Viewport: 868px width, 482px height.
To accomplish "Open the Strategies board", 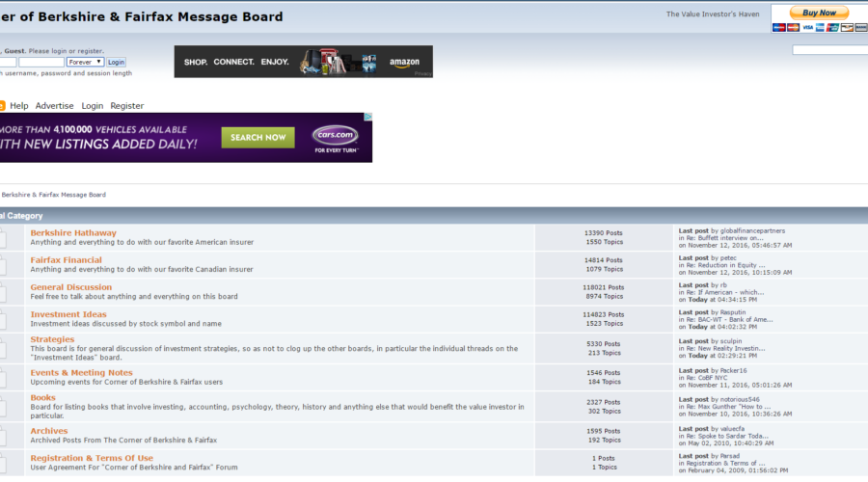I will tap(52, 339).
